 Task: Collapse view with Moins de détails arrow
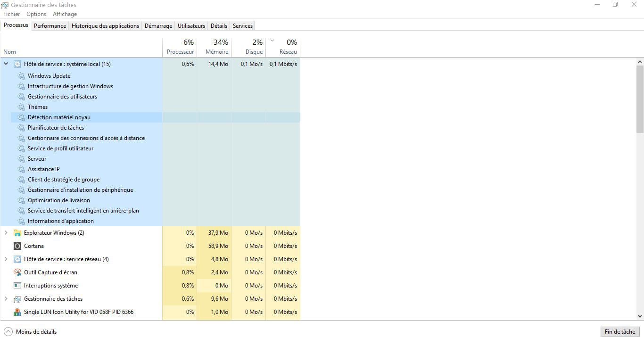[x=8, y=331]
